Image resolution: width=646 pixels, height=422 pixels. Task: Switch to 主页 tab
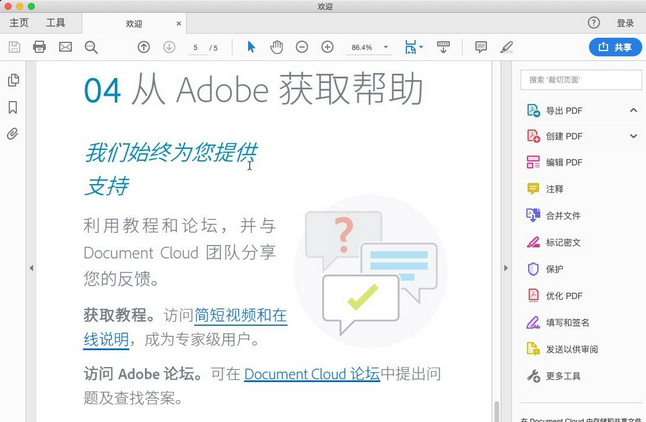click(19, 23)
